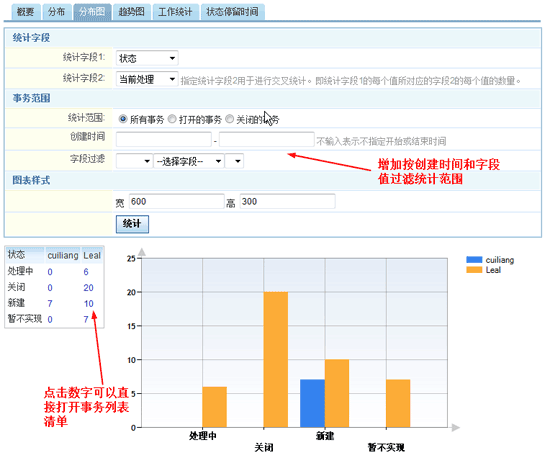Click the 事务范围 section header
Image resolution: width=550 pixels, height=458 pixels.
coord(31,98)
